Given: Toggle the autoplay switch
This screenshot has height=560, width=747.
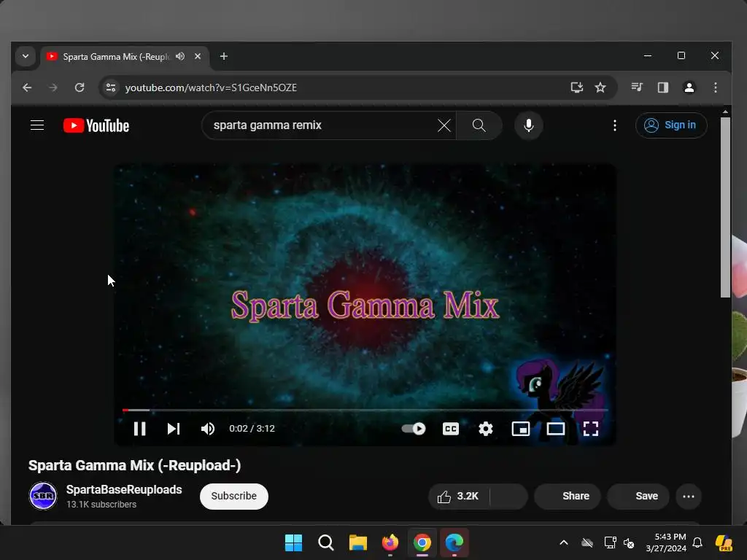Looking at the screenshot, I should coord(414,429).
